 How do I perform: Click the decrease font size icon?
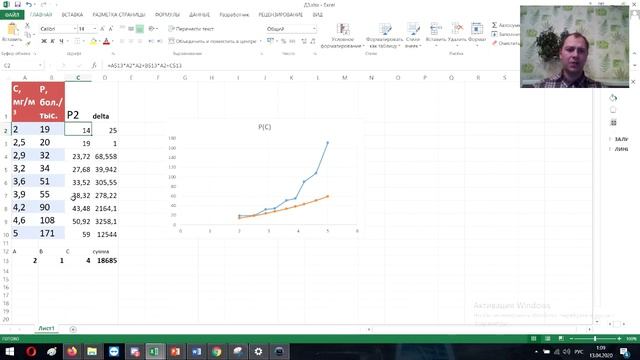(x=111, y=29)
